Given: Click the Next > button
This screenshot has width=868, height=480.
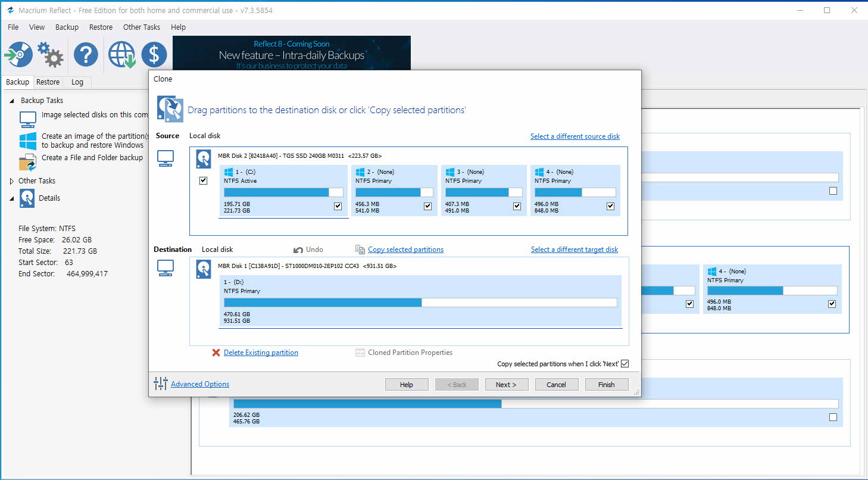Looking at the screenshot, I should click(505, 384).
